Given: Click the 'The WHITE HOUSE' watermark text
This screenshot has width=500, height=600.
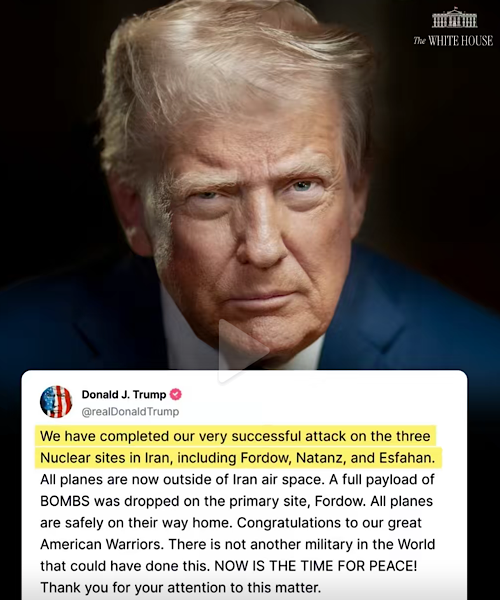Looking at the screenshot, I should coord(453,41).
